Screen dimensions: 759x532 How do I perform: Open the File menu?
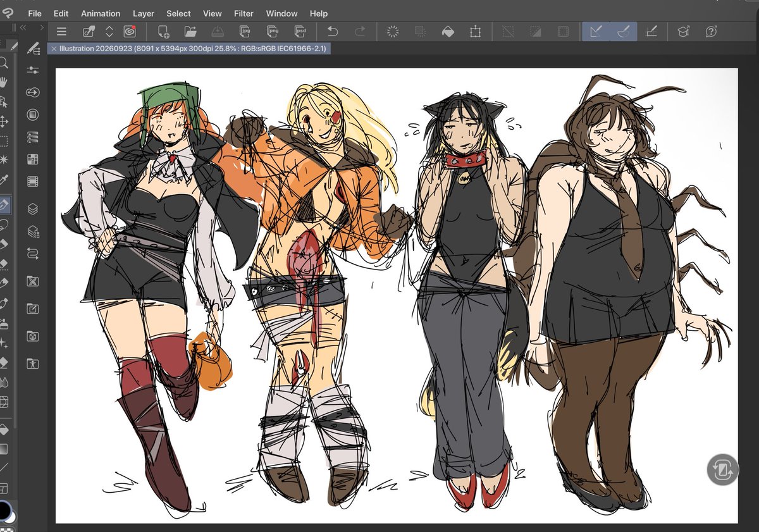(35, 13)
